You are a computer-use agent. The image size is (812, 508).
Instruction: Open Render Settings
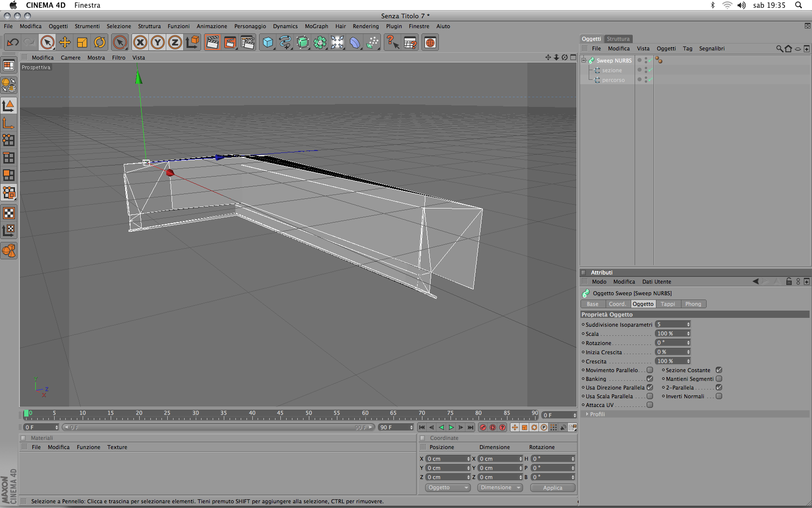click(247, 43)
